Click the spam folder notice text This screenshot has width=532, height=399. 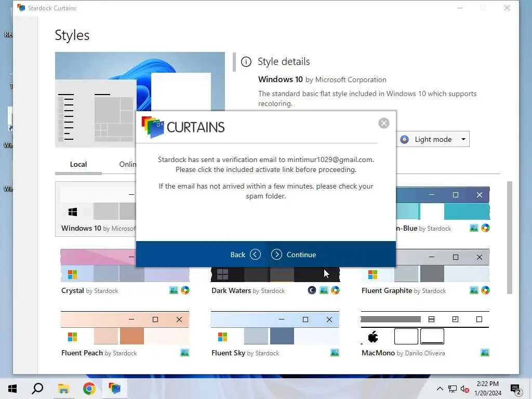(266, 191)
